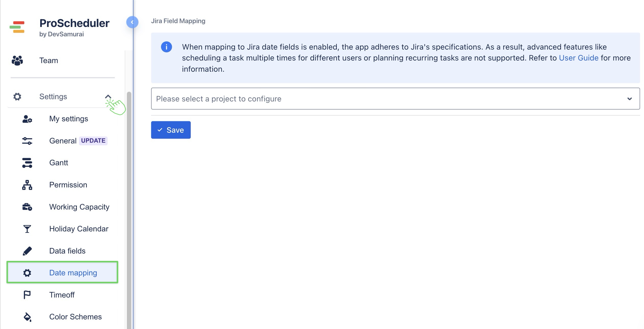
Task: Click the Working Capacity briefcase icon
Action: tap(27, 207)
